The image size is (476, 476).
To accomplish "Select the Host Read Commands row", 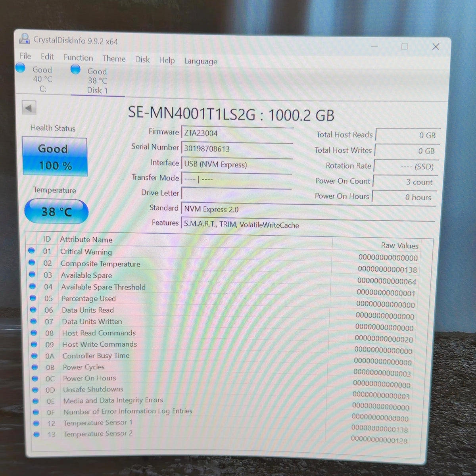I will (223, 336).
